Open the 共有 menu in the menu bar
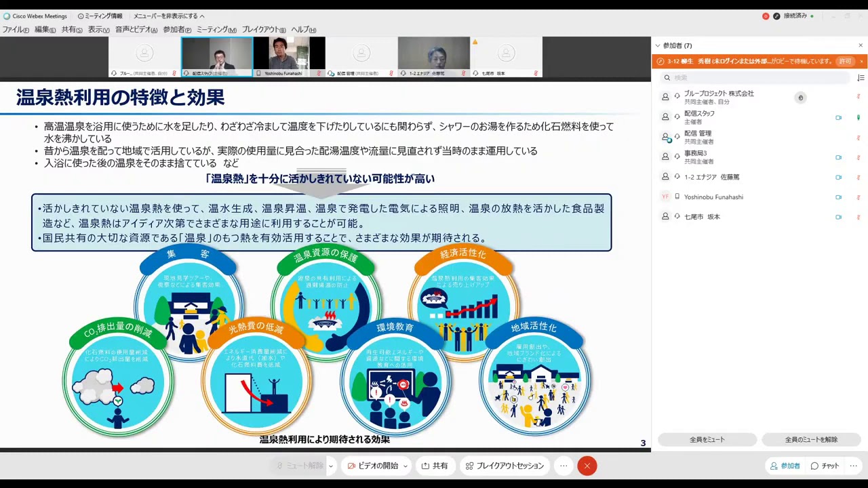The image size is (868, 488). click(x=72, y=30)
